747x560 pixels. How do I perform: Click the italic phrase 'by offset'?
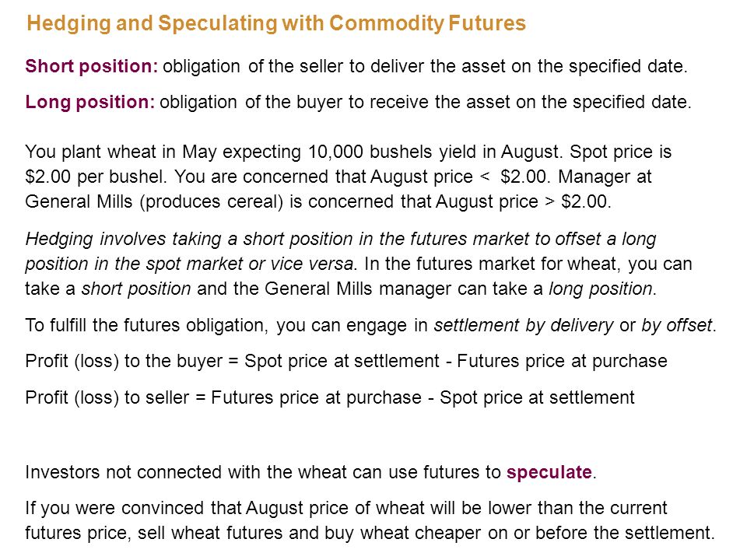coord(677,325)
